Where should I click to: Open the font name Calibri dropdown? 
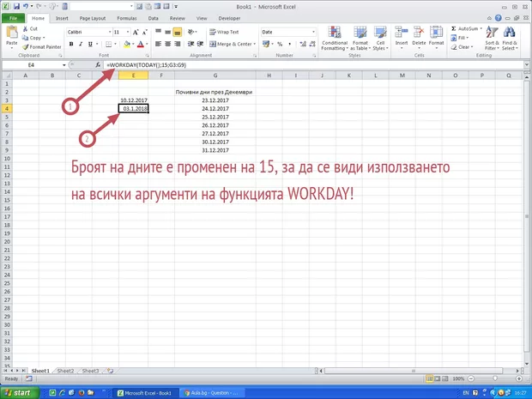click(110, 33)
